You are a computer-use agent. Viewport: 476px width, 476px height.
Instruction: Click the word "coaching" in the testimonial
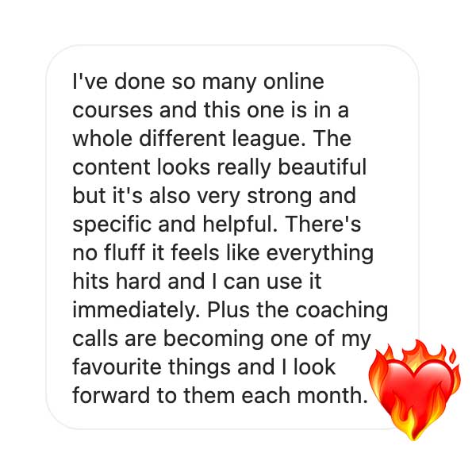pos(342,311)
